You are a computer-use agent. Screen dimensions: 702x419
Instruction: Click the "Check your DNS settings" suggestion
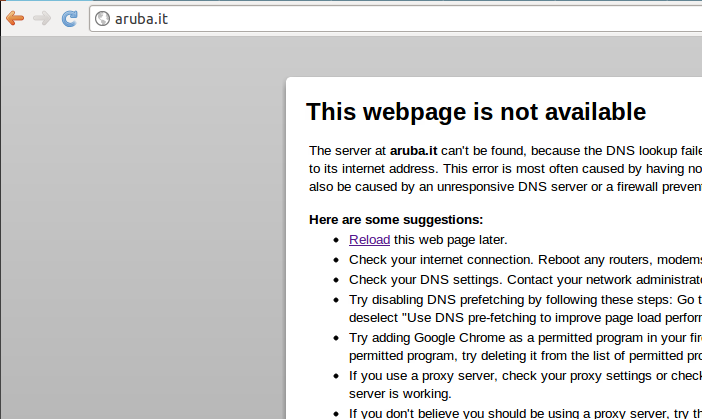point(525,280)
